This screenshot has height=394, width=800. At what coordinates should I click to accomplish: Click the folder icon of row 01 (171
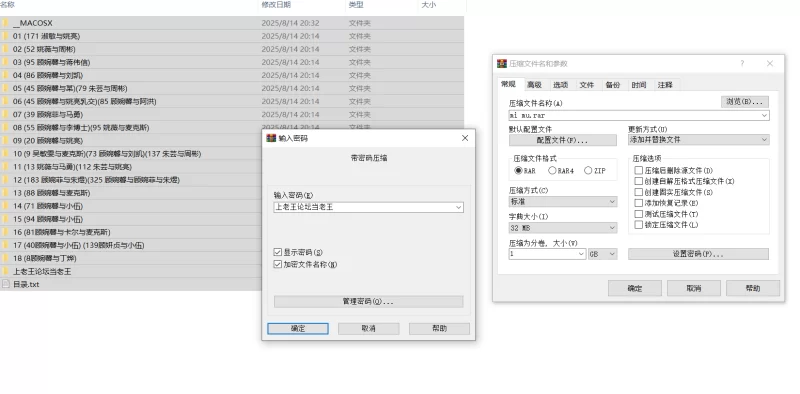(5, 36)
